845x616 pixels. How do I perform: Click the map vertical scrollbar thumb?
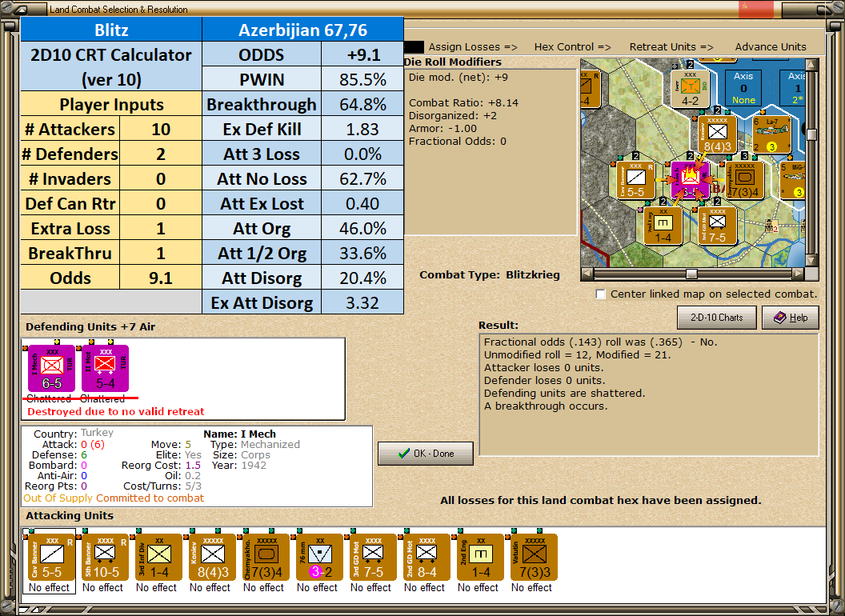(x=811, y=134)
